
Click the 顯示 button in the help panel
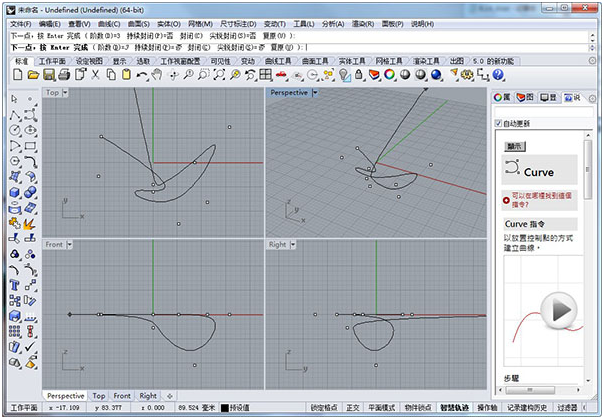(515, 147)
